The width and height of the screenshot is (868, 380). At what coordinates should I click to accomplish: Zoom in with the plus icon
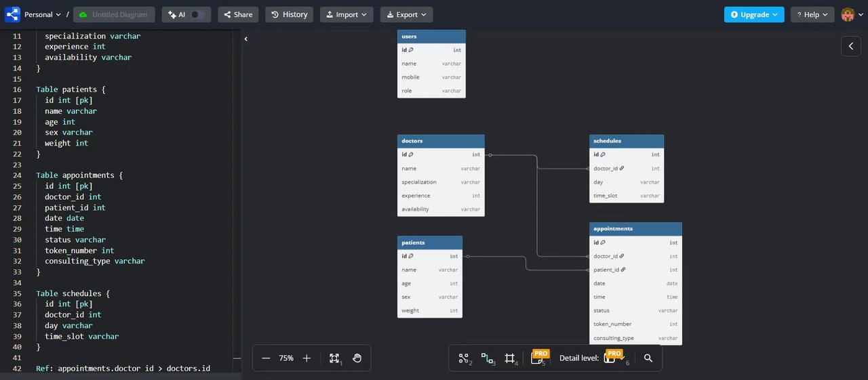tap(307, 358)
